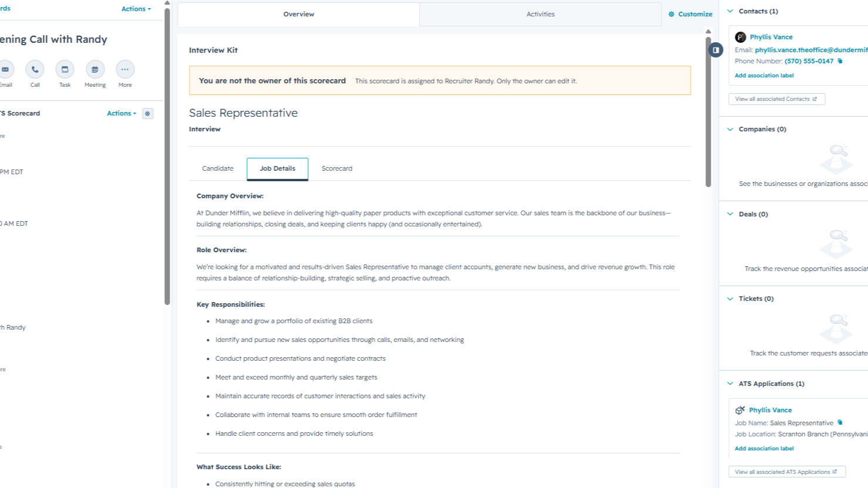Open the ATS Scorecard Actions dropdown
This screenshot has width=868, height=488.
(121, 113)
